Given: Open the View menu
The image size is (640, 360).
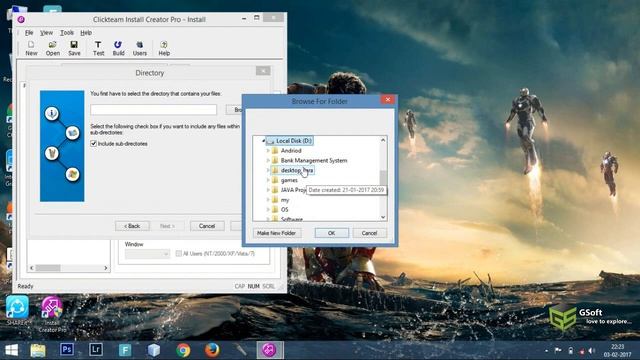Looking at the screenshot, I should click(46, 33).
